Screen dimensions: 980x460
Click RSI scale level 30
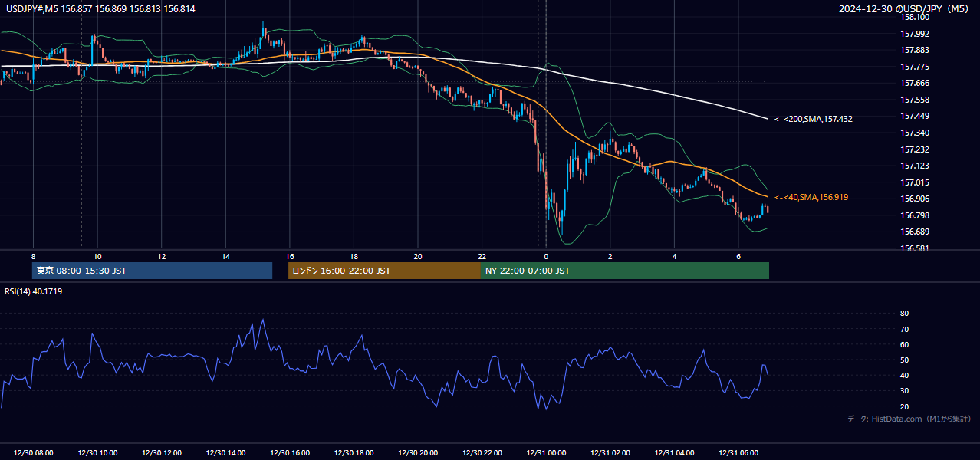905,391
